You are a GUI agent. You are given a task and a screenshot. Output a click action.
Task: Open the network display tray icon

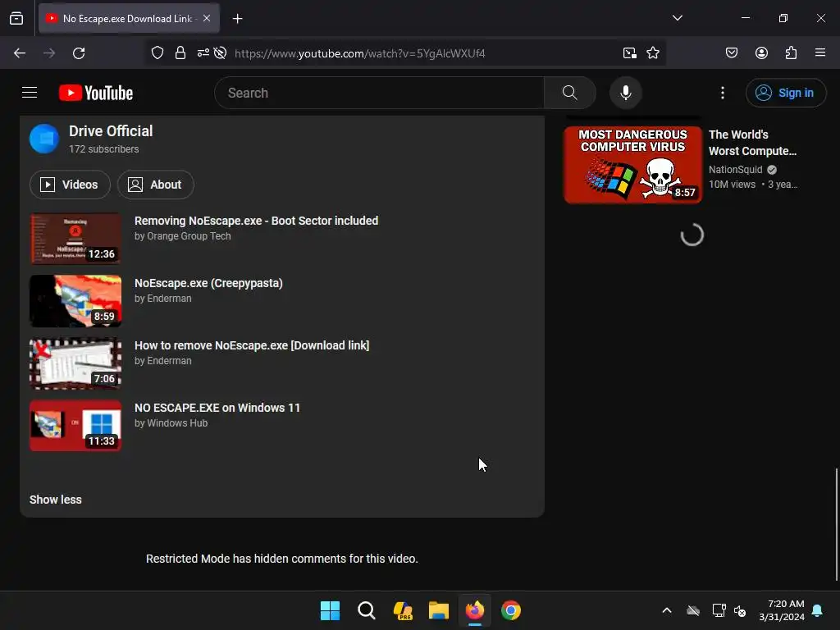(719, 610)
